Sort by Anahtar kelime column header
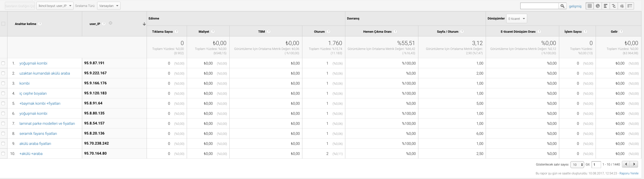644x179 pixels. coord(25,24)
